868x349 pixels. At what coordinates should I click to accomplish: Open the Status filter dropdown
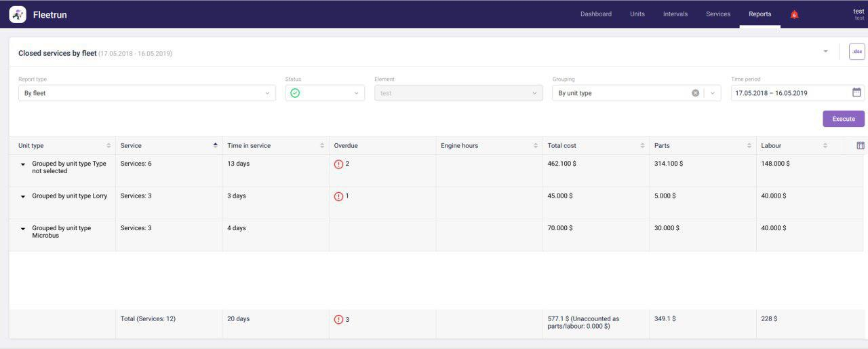(325, 93)
